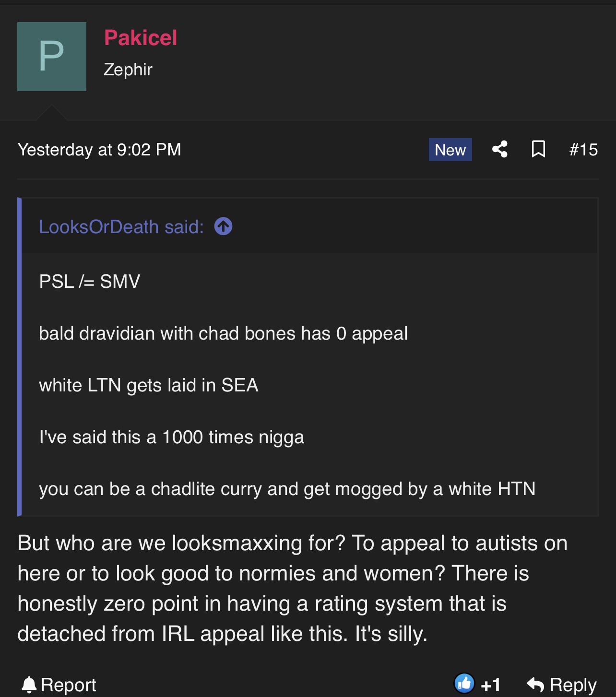Screen dimensions: 616x697
Task: Click the curved arrow icon beside Reply
Action: point(535,685)
